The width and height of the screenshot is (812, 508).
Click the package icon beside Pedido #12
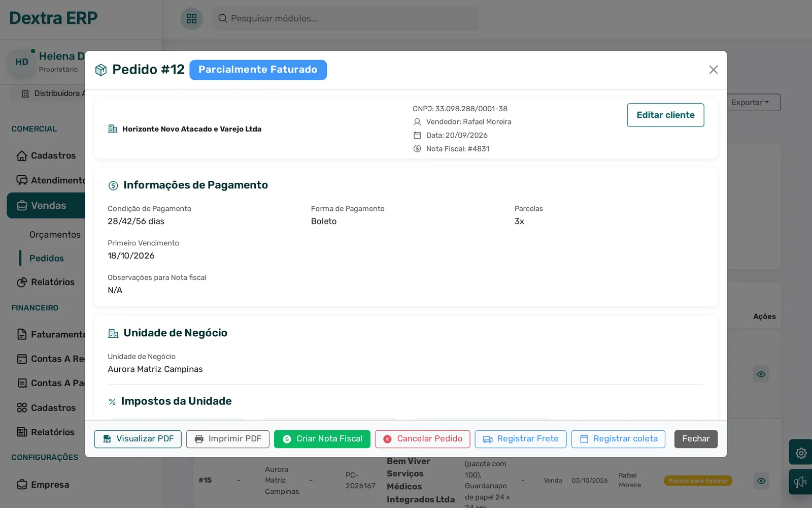(x=101, y=70)
